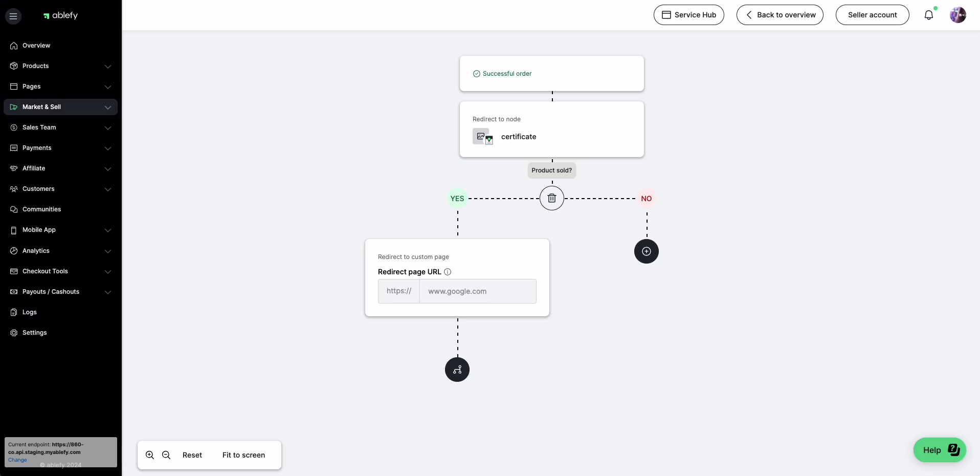This screenshot has height=476, width=980.
Task: Add a new node on the NO branch
Action: coord(646,251)
